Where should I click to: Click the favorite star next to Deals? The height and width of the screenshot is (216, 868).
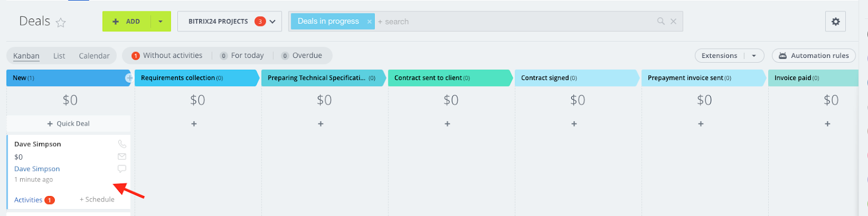(61, 22)
